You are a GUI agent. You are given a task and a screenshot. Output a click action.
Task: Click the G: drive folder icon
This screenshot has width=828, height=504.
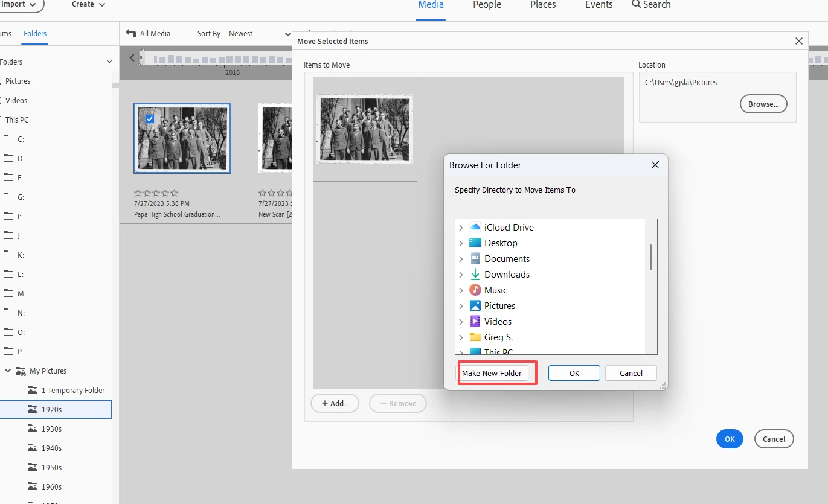pos(8,197)
